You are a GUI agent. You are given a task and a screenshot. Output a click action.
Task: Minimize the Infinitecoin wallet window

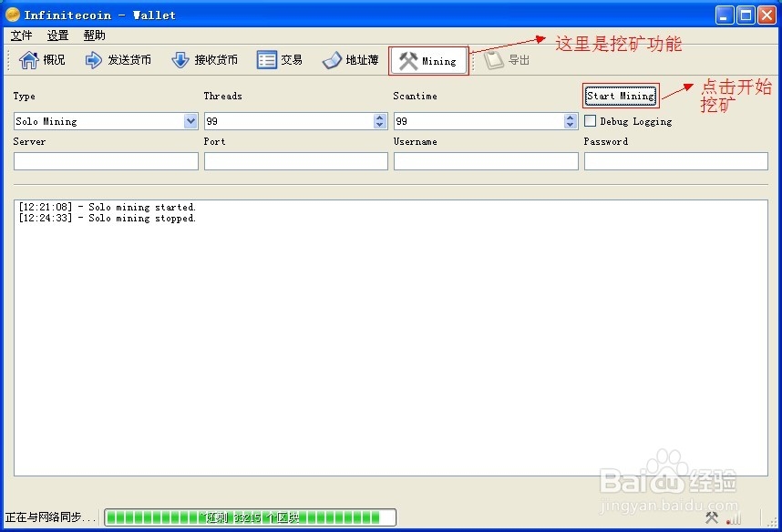(x=725, y=15)
